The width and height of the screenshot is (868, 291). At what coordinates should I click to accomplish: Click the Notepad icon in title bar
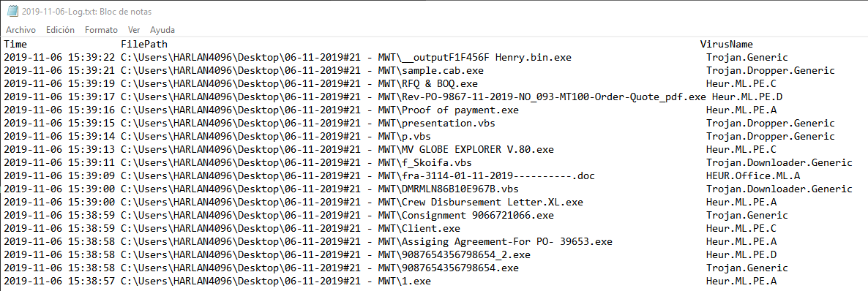(x=10, y=11)
